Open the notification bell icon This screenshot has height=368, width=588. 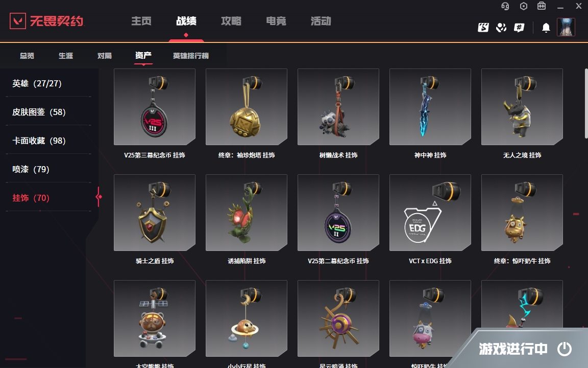pos(546,28)
